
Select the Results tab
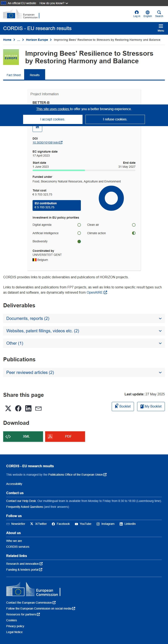(x=35, y=75)
